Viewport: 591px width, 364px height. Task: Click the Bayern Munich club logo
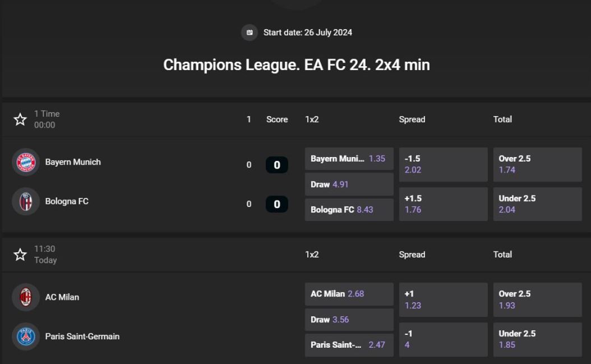tap(26, 162)
